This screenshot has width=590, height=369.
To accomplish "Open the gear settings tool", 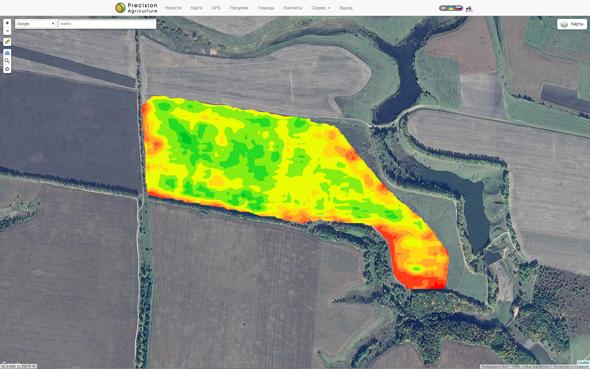I will (7, 69).
